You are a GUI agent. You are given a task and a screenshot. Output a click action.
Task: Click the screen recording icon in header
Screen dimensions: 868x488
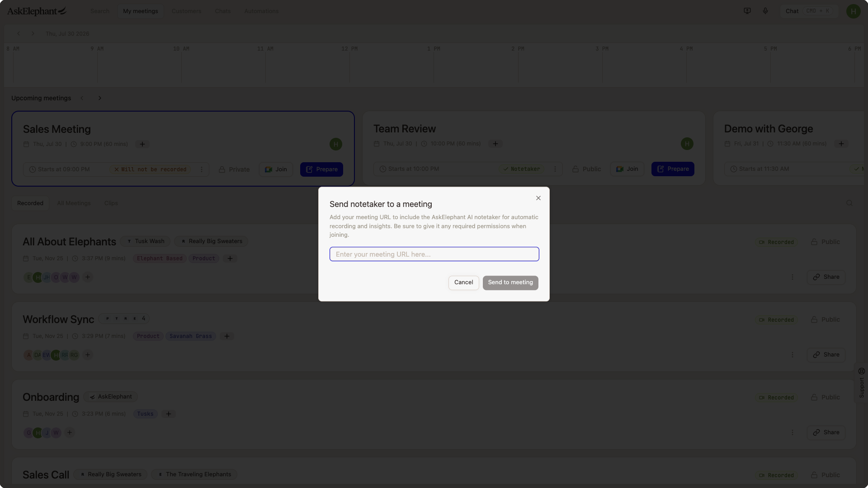[747, 11]
